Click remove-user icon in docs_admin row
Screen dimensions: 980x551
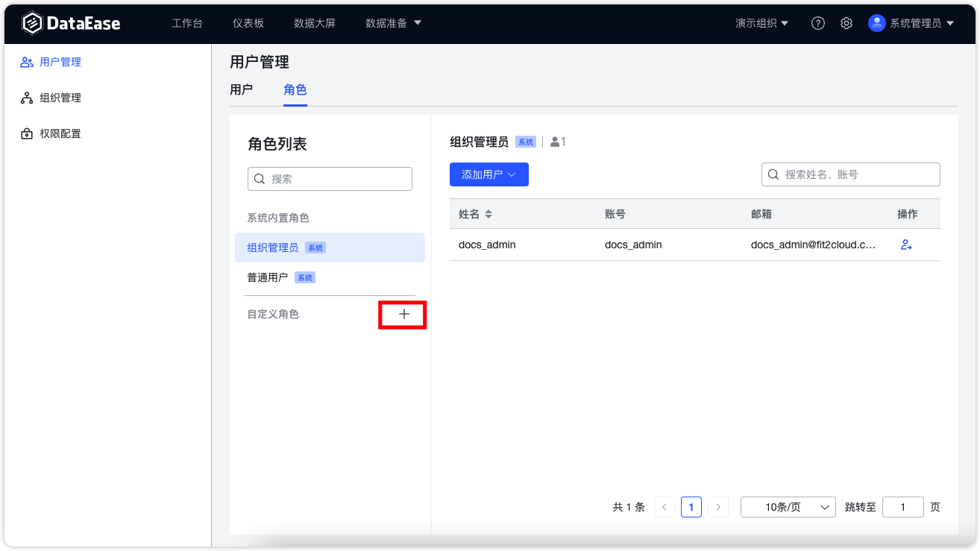click(x=906, y=245)
